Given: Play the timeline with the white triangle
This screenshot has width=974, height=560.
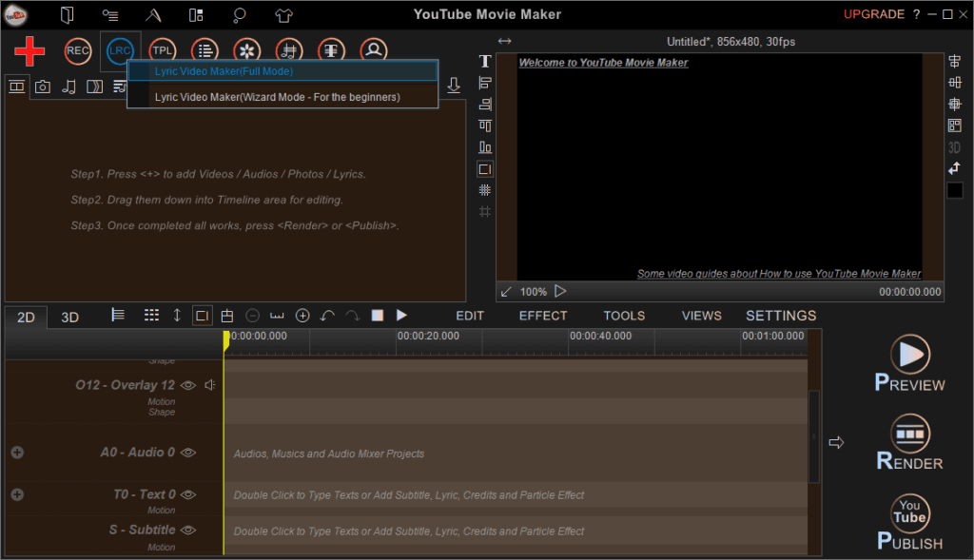Looking at the screenshot, I should 402,316.
